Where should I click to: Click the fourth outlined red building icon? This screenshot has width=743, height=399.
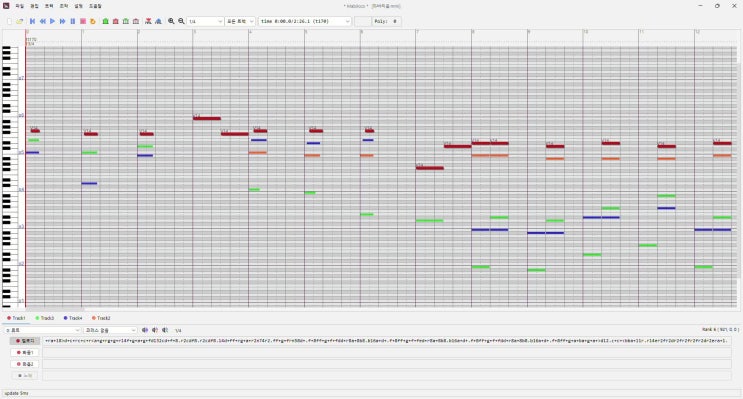coord(136,21)
